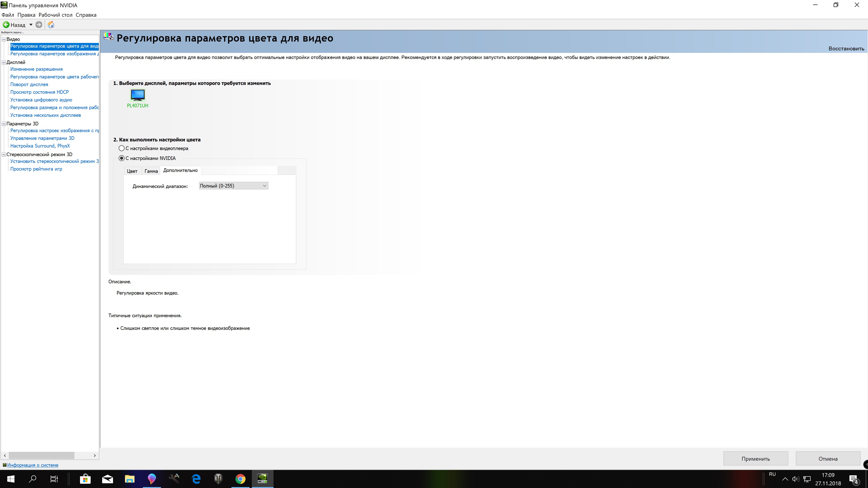868x488 pixels.
Task: Open the Back history dropdown arrow
Action: [31, 25]
